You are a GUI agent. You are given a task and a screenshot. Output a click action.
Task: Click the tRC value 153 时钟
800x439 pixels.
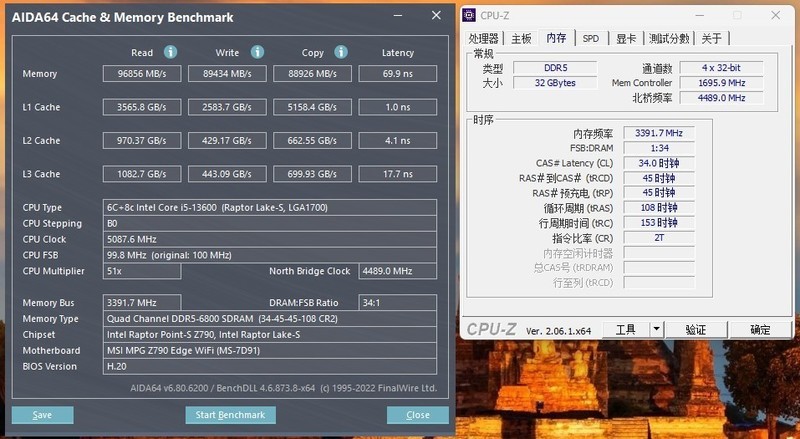659,223
